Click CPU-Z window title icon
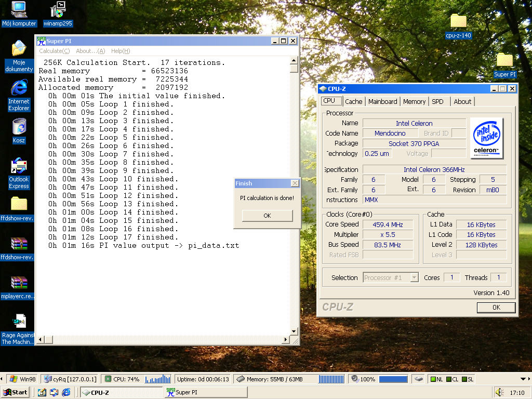 pos(323,89)
